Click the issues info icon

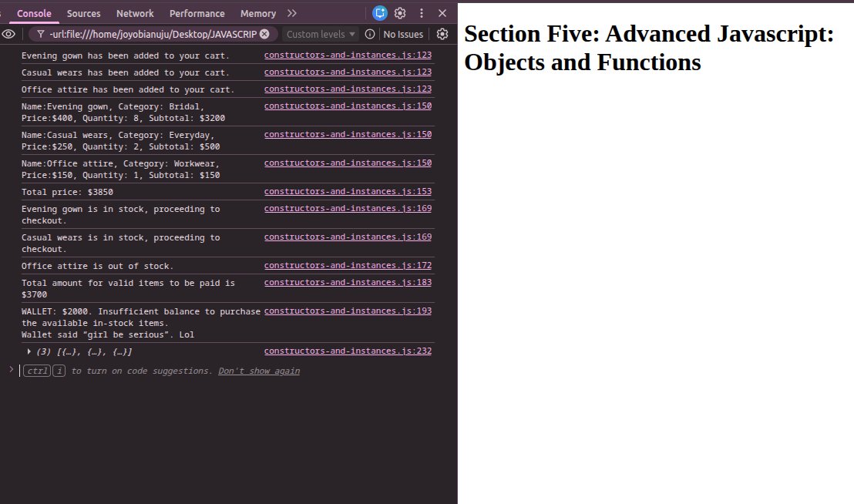click(x=370, y=34)
